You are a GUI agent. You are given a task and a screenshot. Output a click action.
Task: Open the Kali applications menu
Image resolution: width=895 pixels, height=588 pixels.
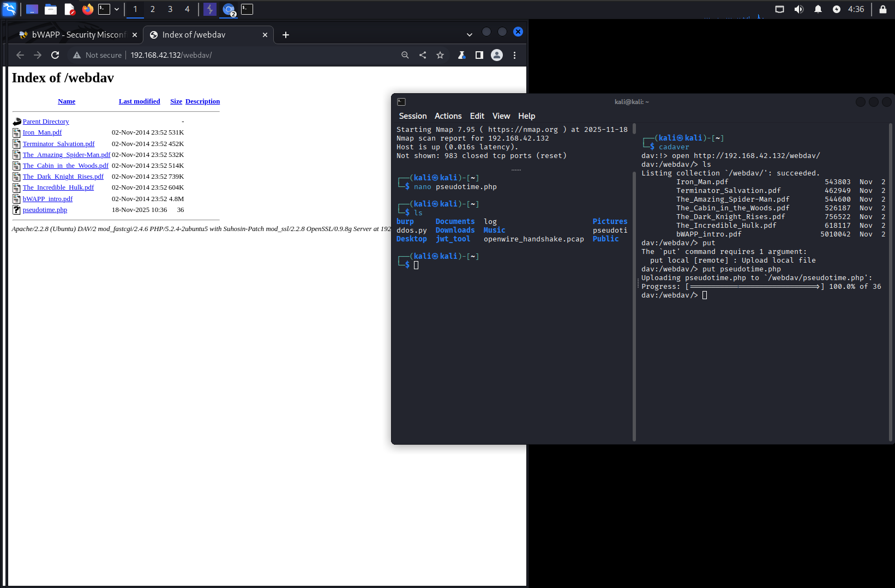click(x=9, y=9)
